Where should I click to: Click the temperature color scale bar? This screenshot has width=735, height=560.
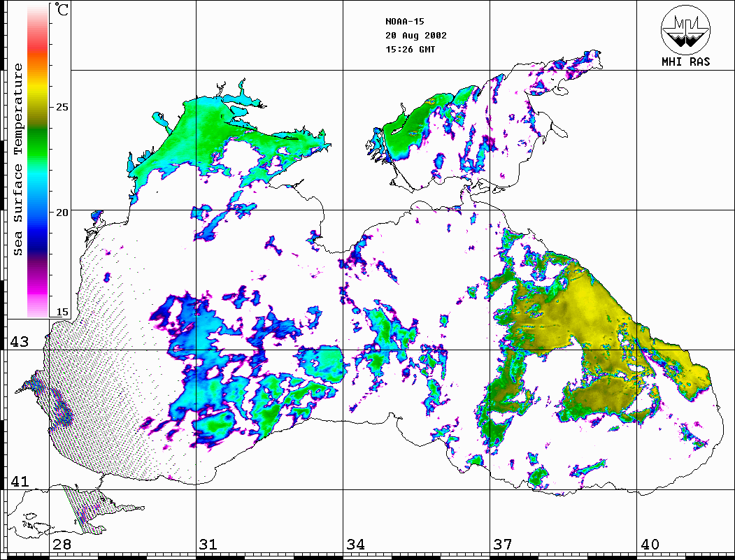[38, 161]
